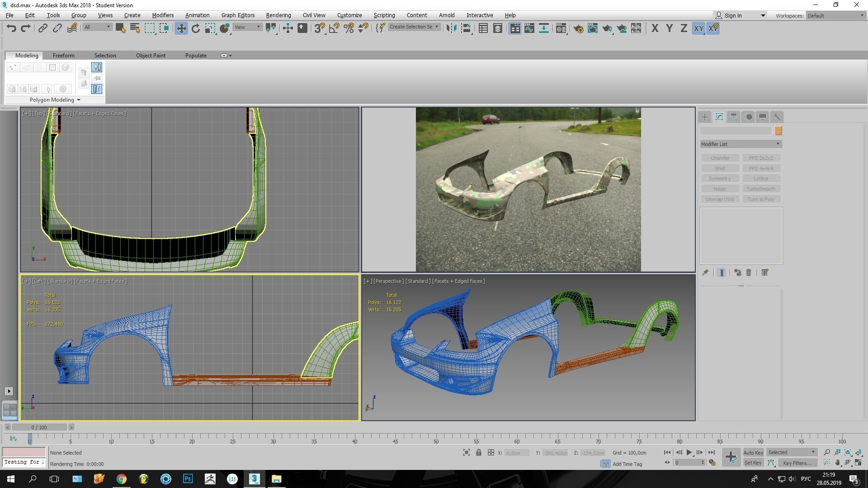Click the Select and Link chain icon
The width and height of the screenshot is (868, 488).
(42, 28)
